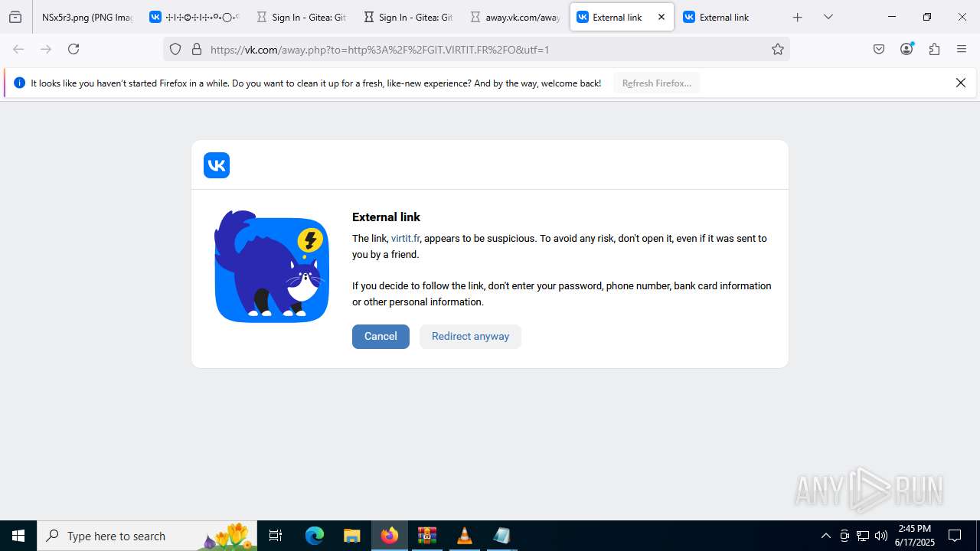Launch Microsoft Edge from the taskbar
This screenshot has width=980, height=551.
(x=315, y=536)
